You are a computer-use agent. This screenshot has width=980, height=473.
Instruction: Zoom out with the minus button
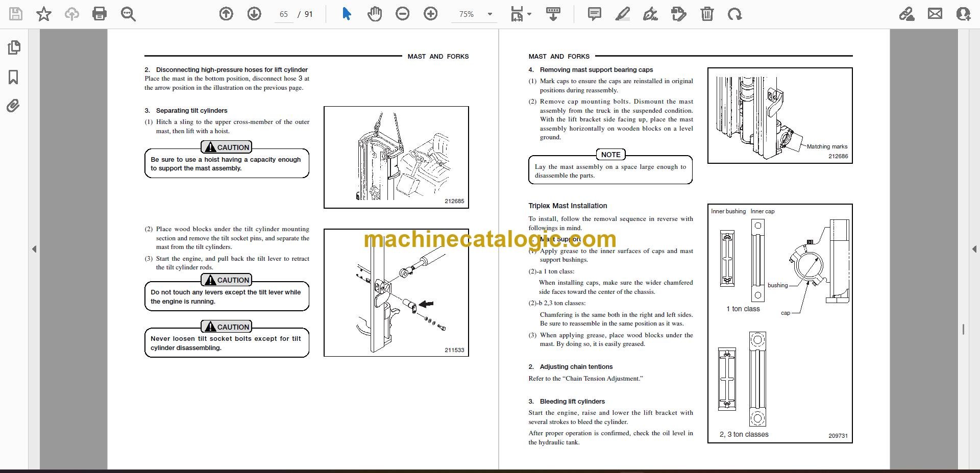pyautogui.click(x=402, y=14)
